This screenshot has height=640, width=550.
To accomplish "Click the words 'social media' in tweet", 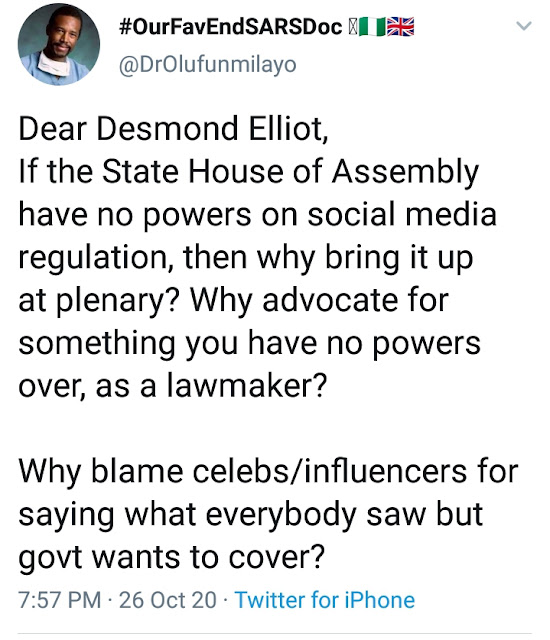I will [402, 214].
